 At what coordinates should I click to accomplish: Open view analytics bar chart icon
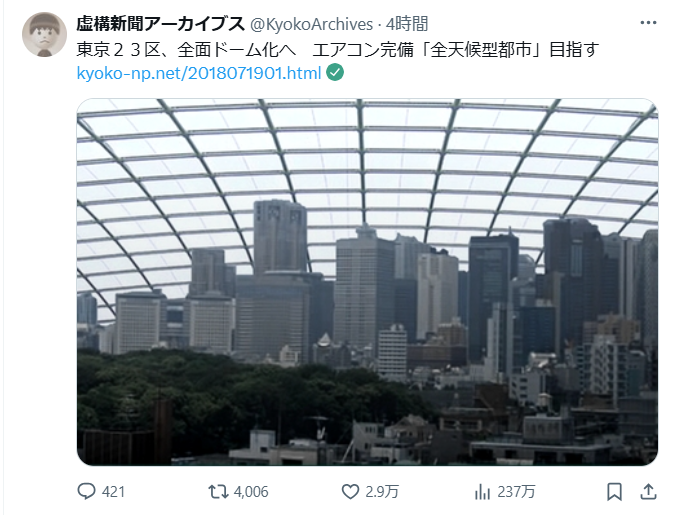click(482, 491)
